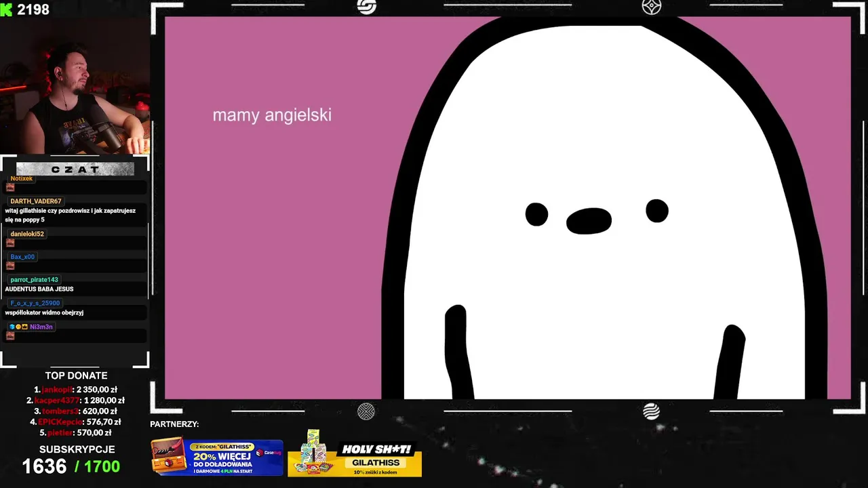Click the treasure chest on the CaseHug banner
The width and height of the screenshot is (868, 488).
tap(168, 455)
